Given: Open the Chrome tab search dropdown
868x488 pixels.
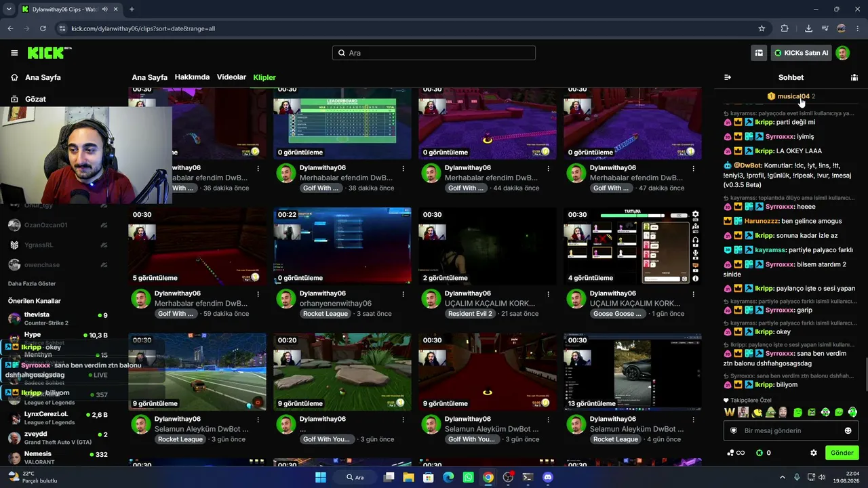Looking at the screenshot, I should point(9,9).
